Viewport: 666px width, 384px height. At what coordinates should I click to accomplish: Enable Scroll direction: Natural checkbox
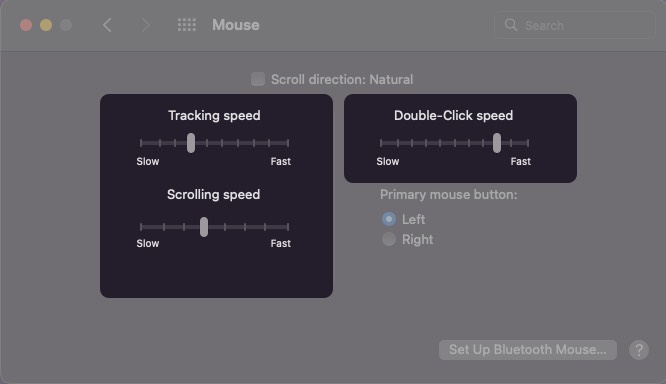coord(258,79)
